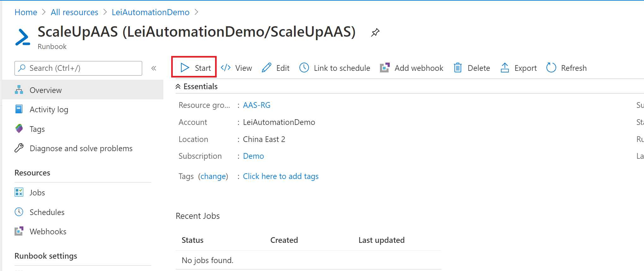The image size is (644, 271).
Task: Click the Export upload icon
Action: pos(505,68)
